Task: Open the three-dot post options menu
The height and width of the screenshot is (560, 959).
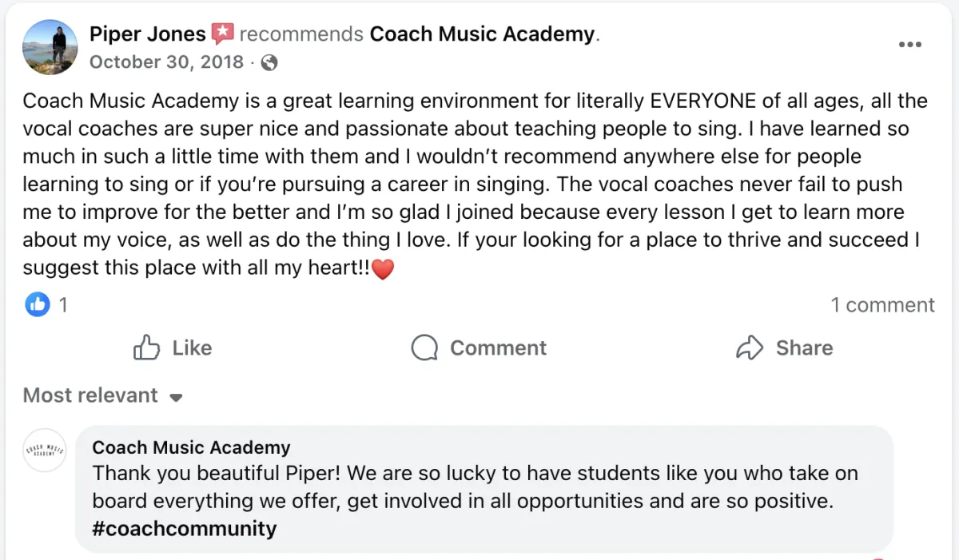Action: [x=910, y=45]
